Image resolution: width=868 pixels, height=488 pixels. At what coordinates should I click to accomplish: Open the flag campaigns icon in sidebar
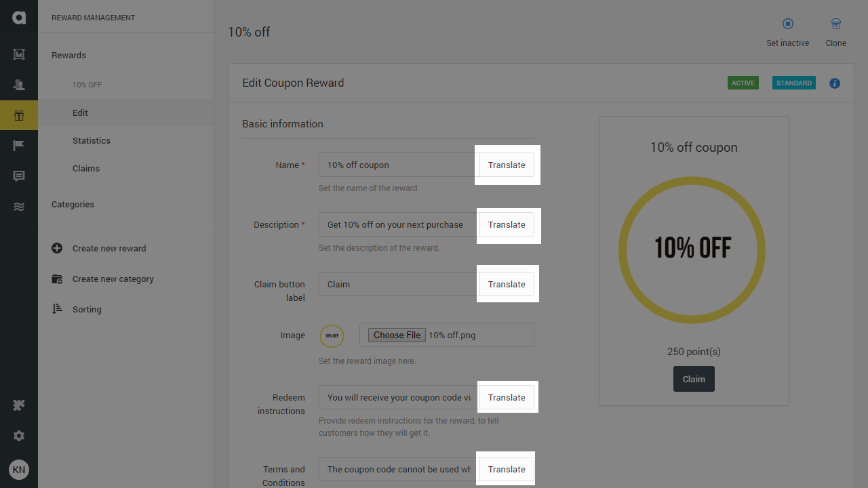(x=19, y=146)
